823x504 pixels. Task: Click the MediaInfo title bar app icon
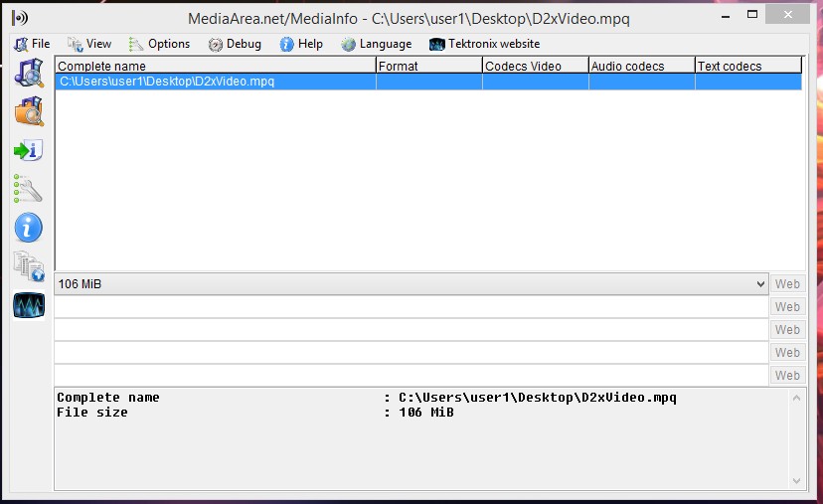point(20,18)
